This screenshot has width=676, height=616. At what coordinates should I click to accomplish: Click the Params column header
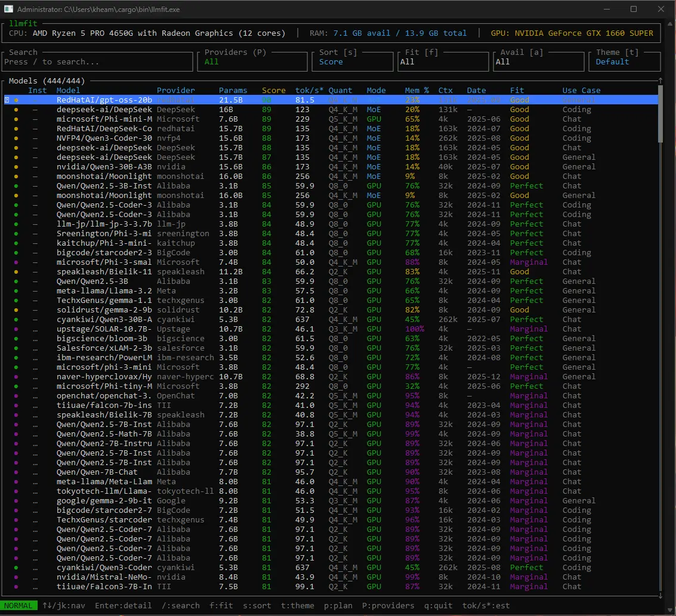233,91
